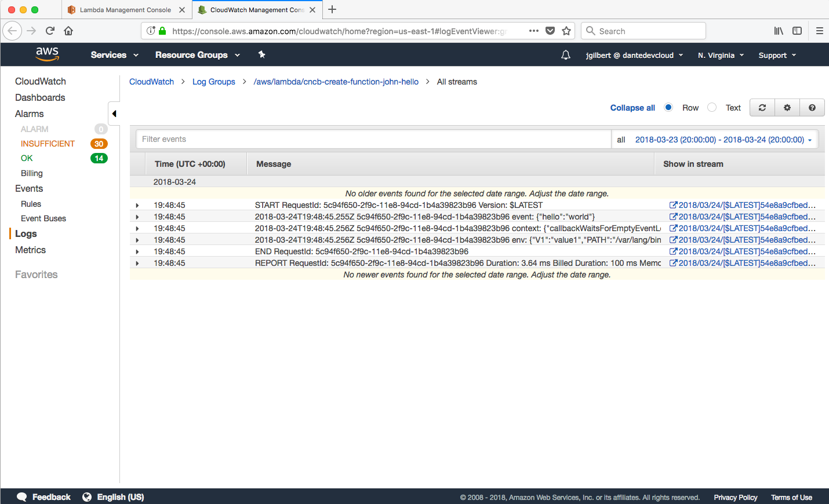Open the date range dropdown
Image resolution: width=829 pixels, height=504 pixels.
coord(723,140)
